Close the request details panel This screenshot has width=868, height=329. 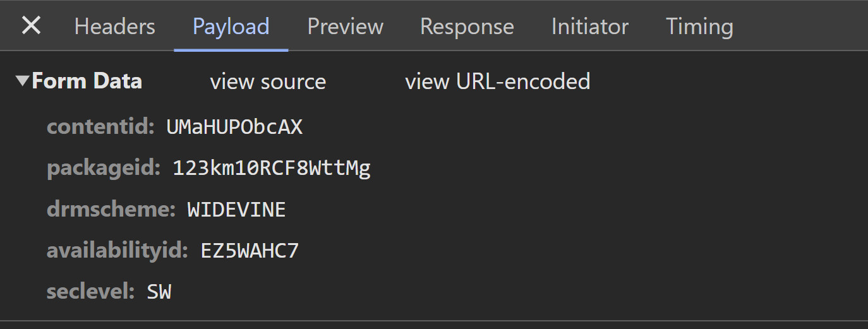pyautogui.click(x=31, y=26)
